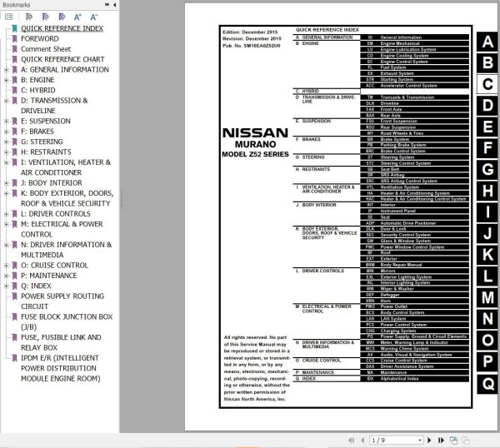Expand the E: SUSPENSION bookmark
The width and height of the screenshot is (500, 448).
click(x=7, y=121)
